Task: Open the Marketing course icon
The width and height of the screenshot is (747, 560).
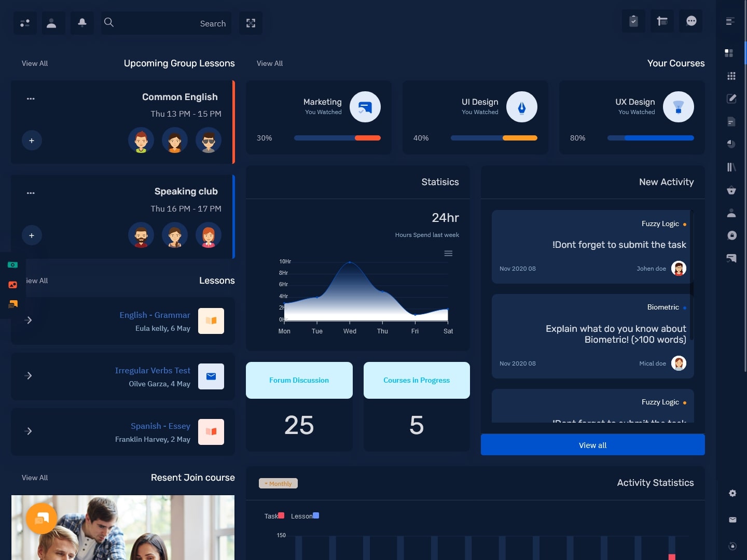Action: pyautogui.click(x=365, y=107)
